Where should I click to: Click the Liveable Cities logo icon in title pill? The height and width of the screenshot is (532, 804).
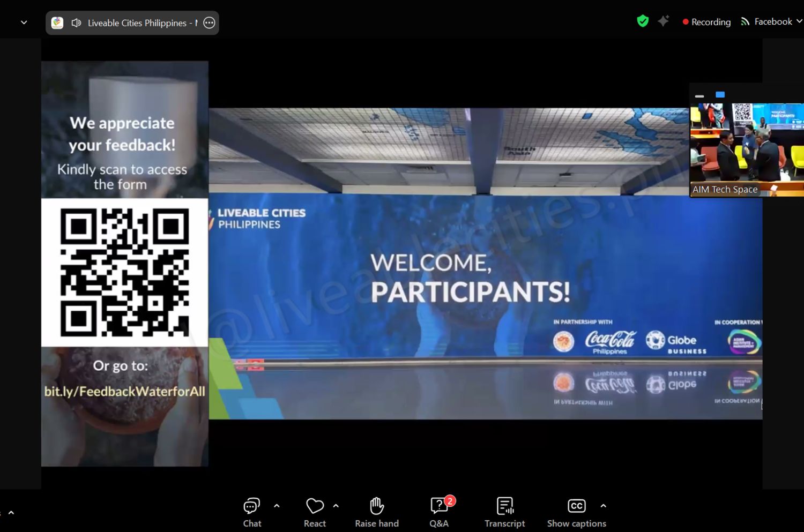coord(57,23)
